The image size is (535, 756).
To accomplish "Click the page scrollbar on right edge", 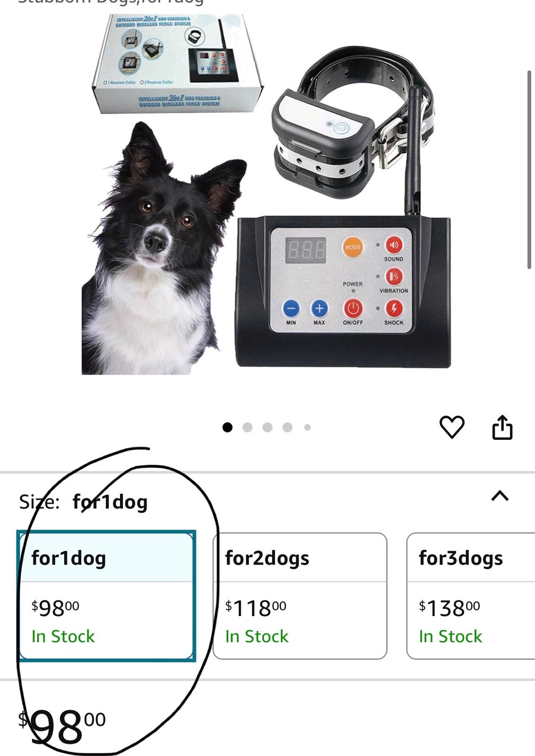I will tap(530, 170).
